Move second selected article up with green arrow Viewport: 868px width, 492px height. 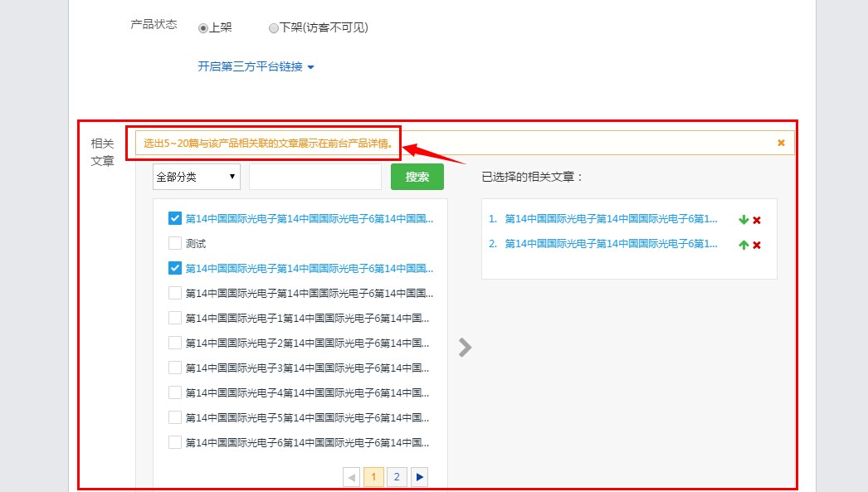click(744, 245)
